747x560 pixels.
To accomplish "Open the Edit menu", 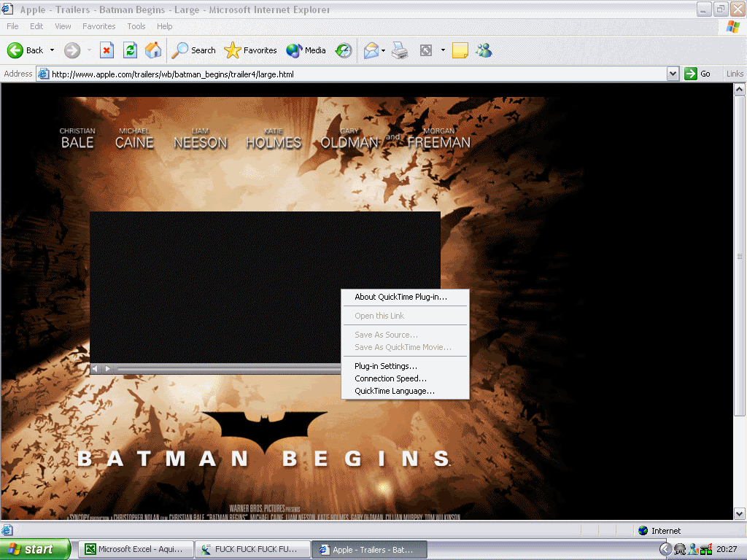I will click(x=36, y=26).
